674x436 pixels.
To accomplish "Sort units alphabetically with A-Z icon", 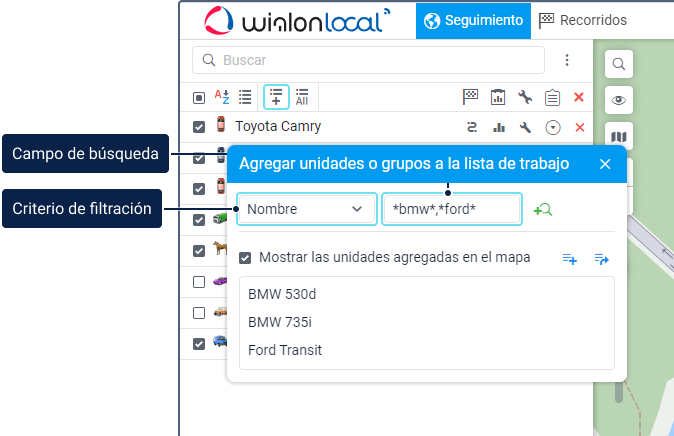I will 222,97.
